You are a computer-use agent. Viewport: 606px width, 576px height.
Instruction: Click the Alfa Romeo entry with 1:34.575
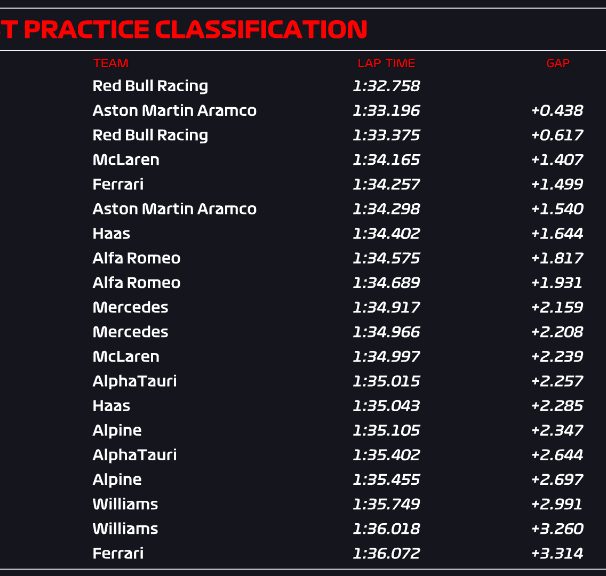point(303,258)
